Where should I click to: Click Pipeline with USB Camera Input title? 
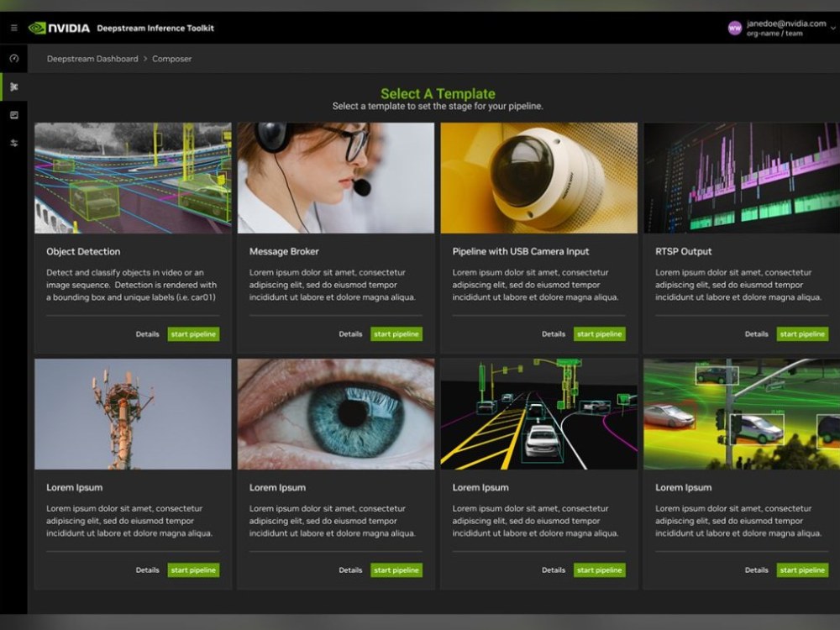(x=520, y=251)
